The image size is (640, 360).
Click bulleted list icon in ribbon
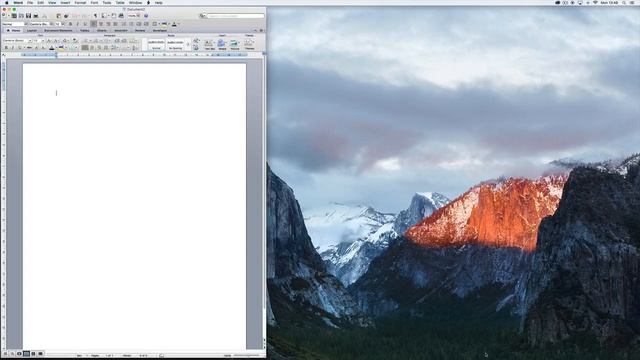pyautogui.click(x=86, y=40)
